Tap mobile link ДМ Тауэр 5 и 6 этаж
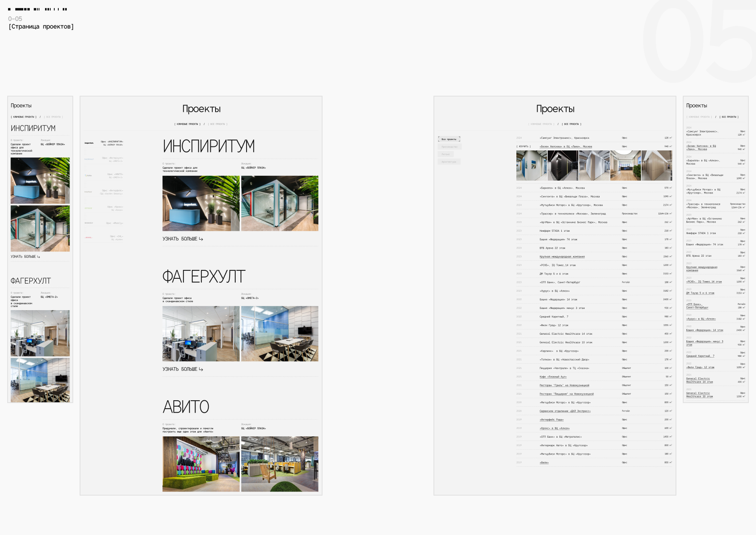This screenshot has width=756, height=535. (700, 293)
